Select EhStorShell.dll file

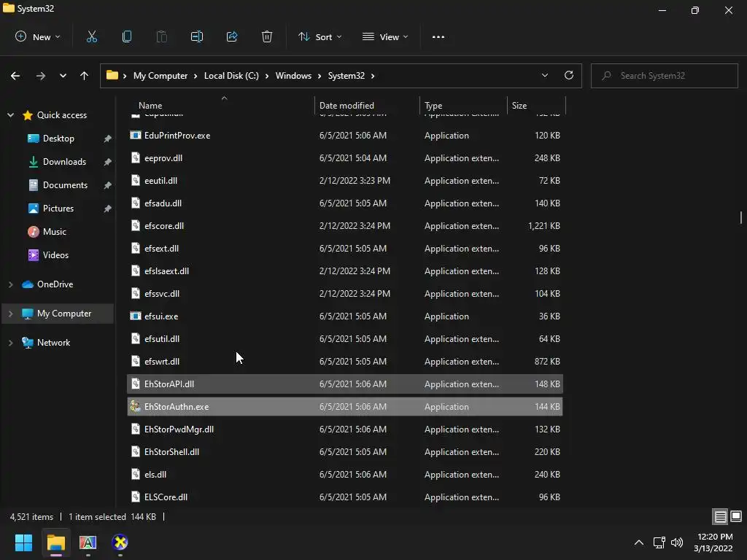[345, 451]
